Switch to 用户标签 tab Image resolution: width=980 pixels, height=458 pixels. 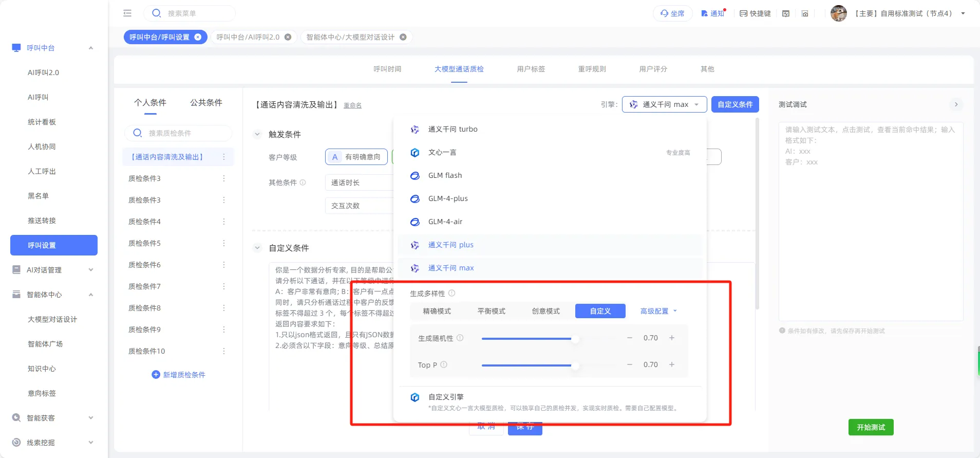pos(531,69)
